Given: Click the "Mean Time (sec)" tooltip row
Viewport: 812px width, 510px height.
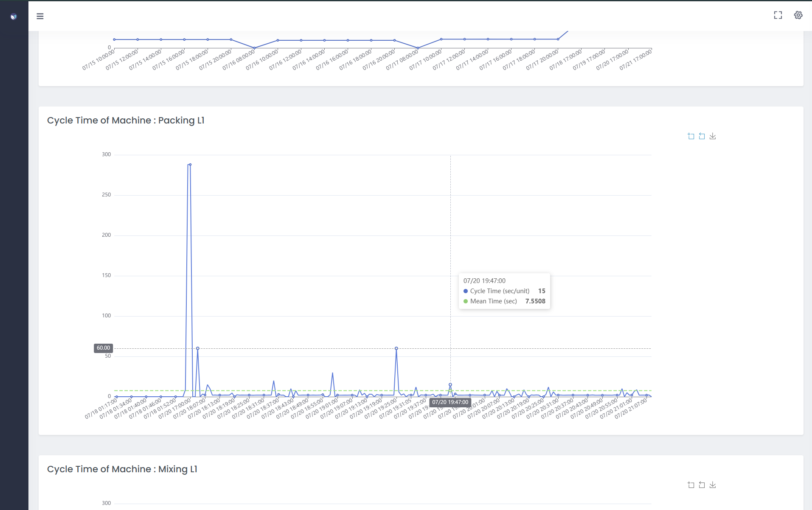Looking at the screenshot, I should point(504,301).
